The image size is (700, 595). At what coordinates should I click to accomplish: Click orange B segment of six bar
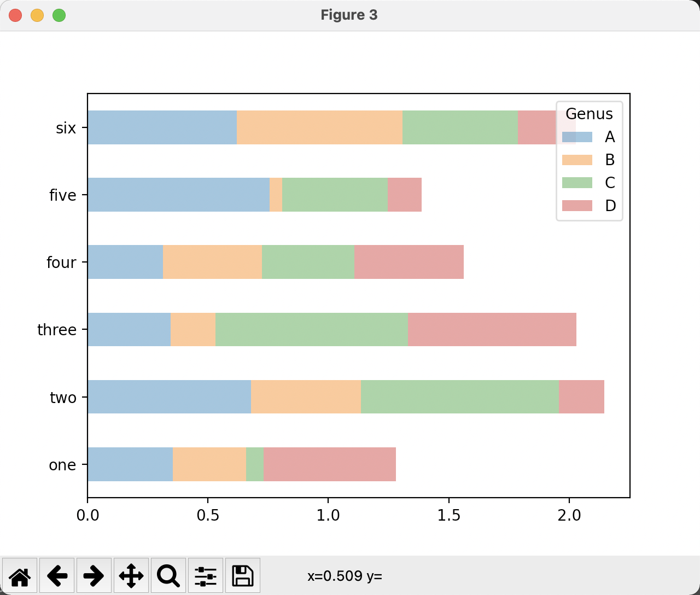[319, 127]
